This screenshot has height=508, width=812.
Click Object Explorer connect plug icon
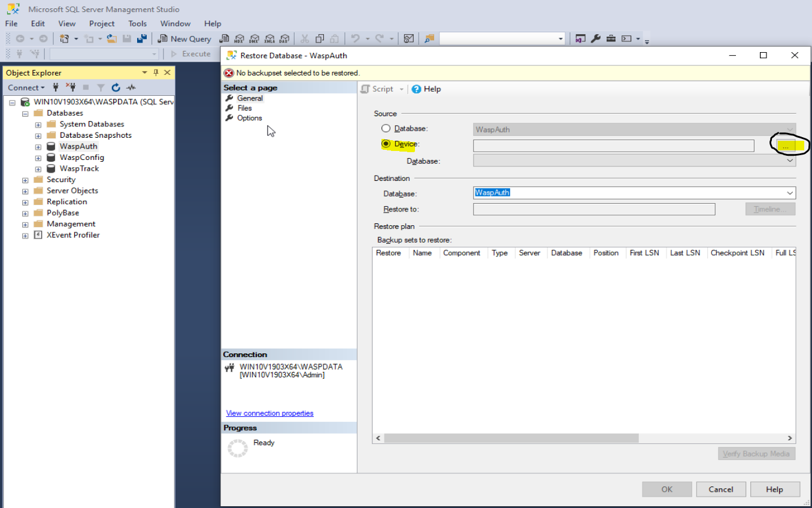pos(56,87)
